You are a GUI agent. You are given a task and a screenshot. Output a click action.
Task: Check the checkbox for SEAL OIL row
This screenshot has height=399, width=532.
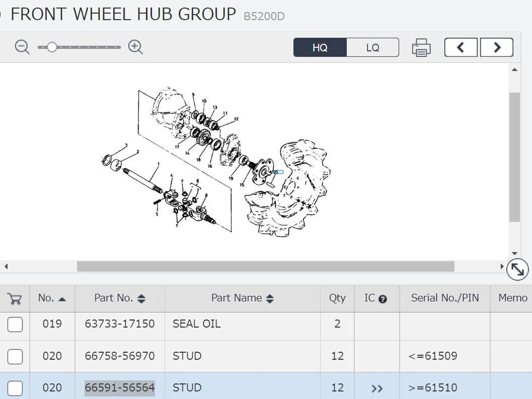(x=14, y=324)
